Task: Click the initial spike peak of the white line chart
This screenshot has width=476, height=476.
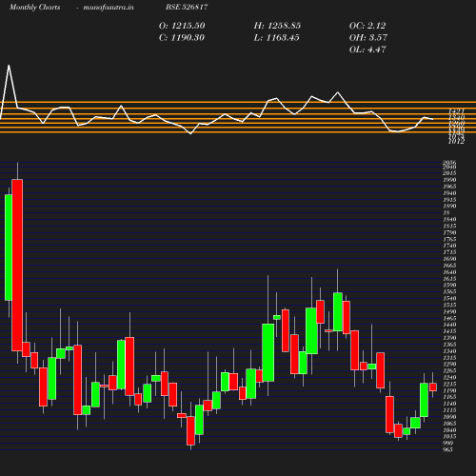Action: coord(9,66)
